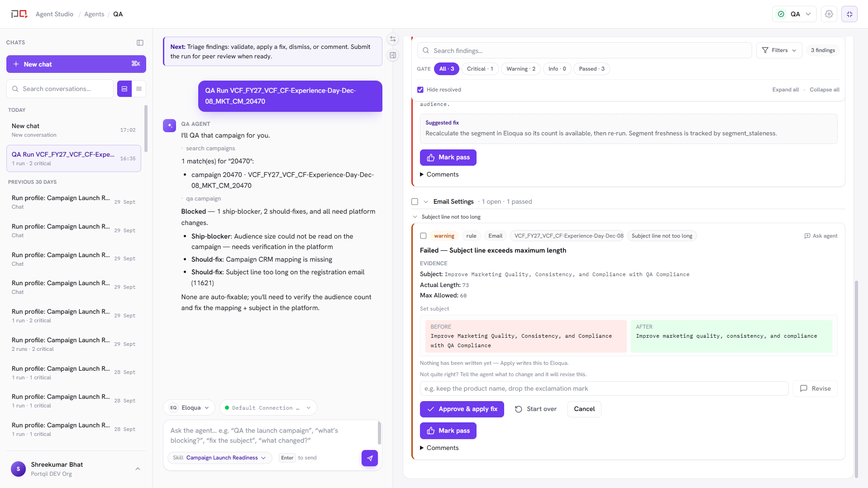Toggle the chats sidebar panel icon
The image size is (868, 488).
140,43
